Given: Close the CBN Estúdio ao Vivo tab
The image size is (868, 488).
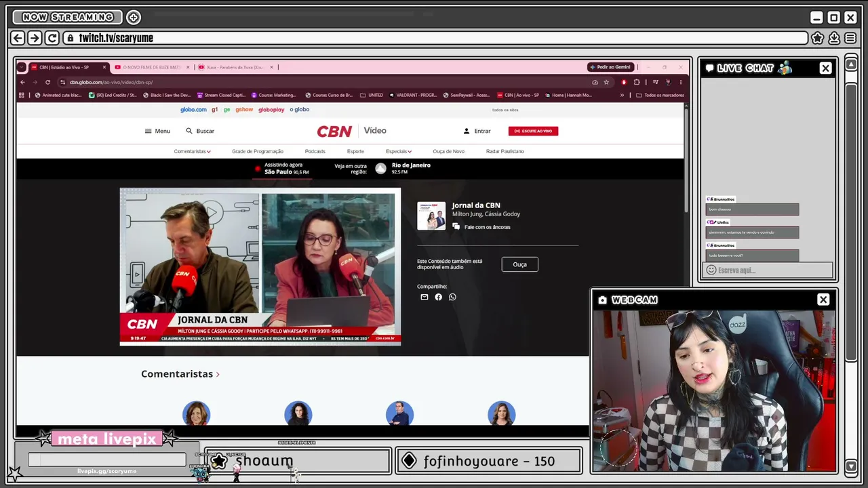Looking at the screenshot, I should click(105, 67).
